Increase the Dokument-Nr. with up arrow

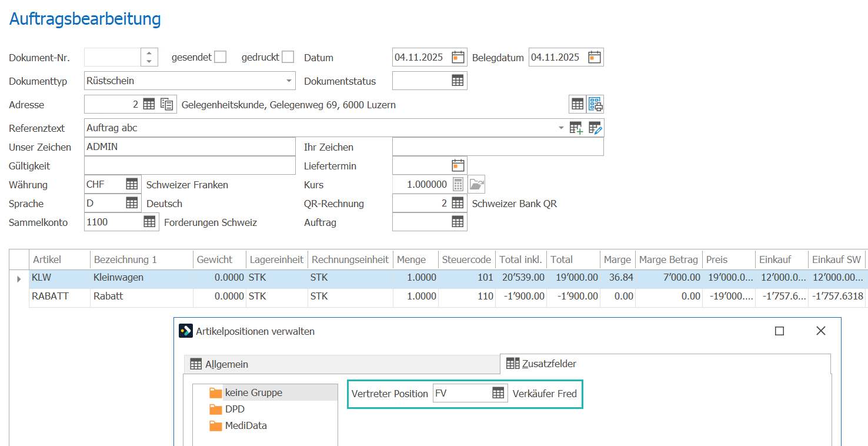pos(149,53)
